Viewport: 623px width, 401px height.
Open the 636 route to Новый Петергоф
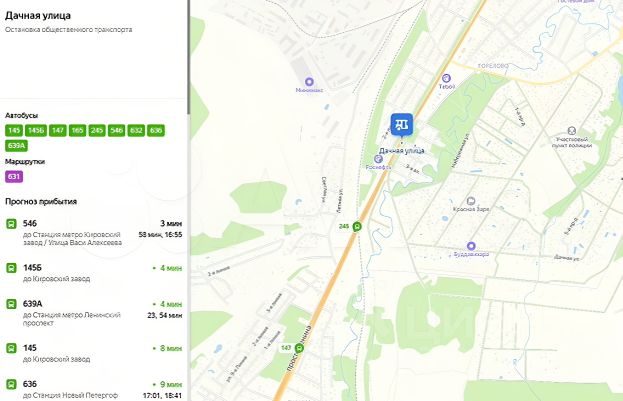point(94,389)
